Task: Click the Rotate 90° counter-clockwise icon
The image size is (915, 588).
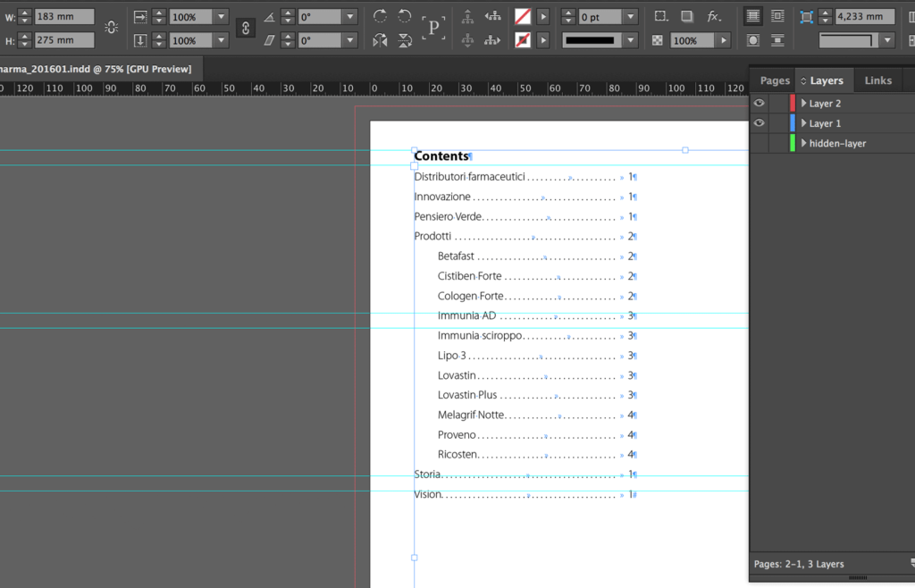Action: coord(405,16)
